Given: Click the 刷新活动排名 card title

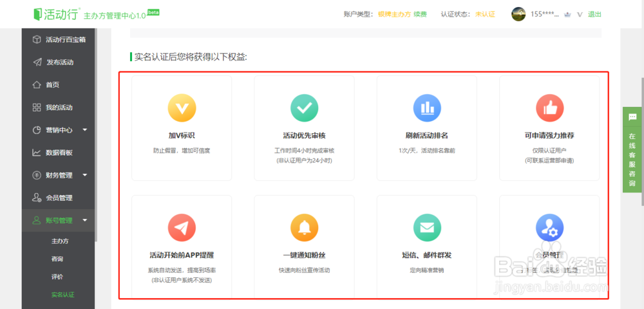Looking at the screenshot, I should pos(427,135).
